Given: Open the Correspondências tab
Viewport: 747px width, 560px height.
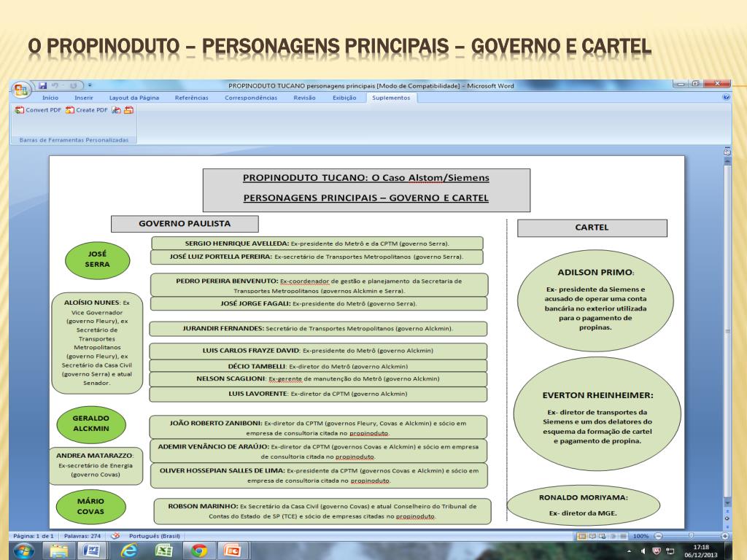Looking at the screenshot, I should coord(251,98).
